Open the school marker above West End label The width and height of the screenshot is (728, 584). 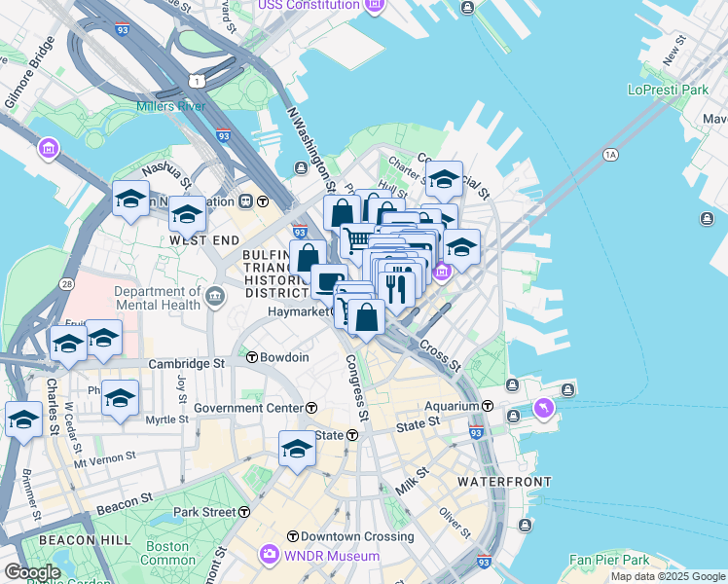tap(187, 214)
